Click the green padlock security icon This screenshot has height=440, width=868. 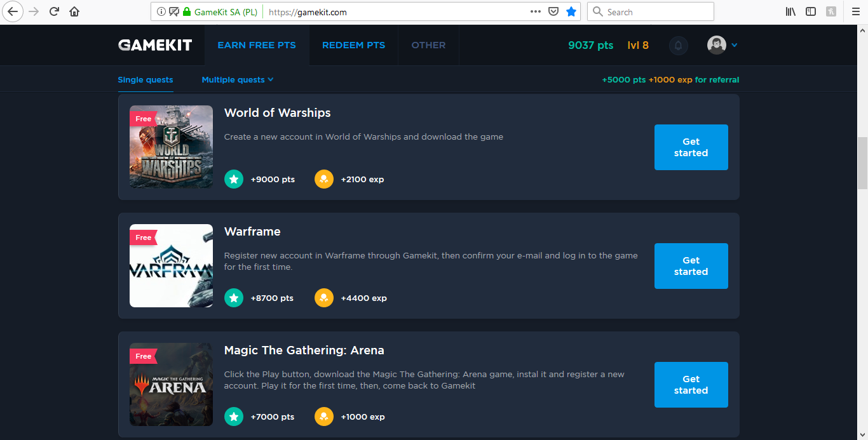click(186, 11)
